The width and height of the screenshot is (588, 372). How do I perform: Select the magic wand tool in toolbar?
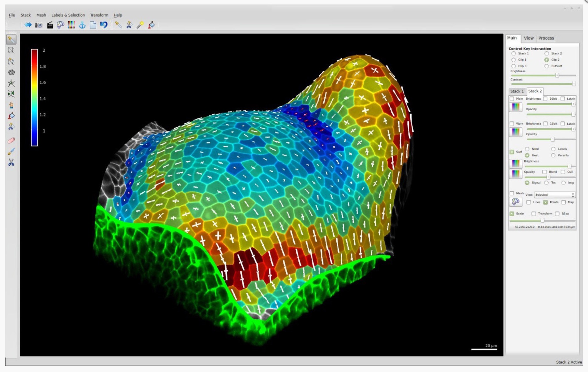[x=140, y=25]
